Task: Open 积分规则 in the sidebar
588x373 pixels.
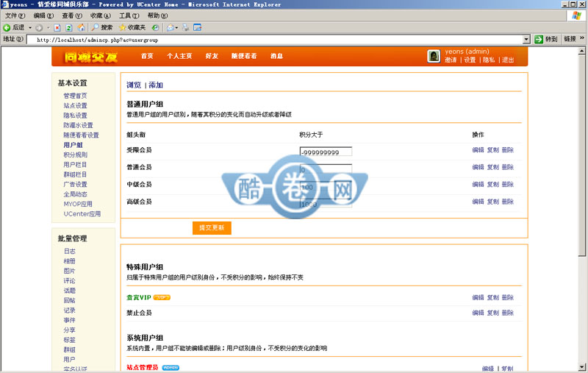Action: 75,155
